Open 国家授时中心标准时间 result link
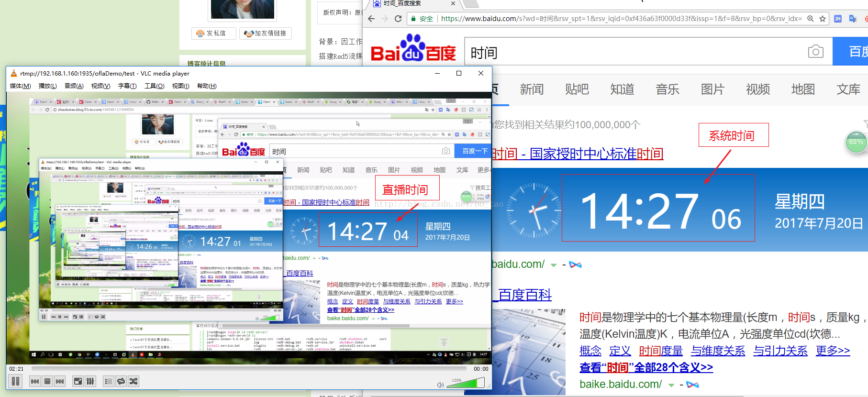The width and height of the screenshot is (868, 397). coord(578,154)
